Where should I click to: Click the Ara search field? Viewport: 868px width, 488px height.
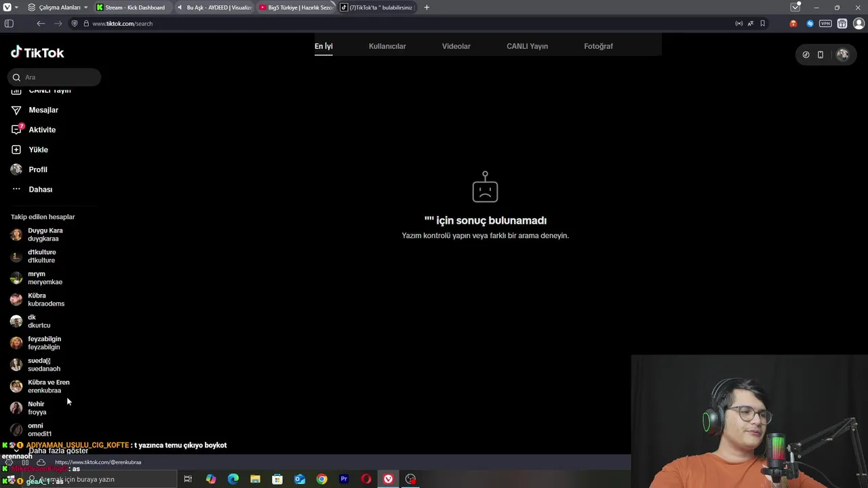tap(54, 77)
